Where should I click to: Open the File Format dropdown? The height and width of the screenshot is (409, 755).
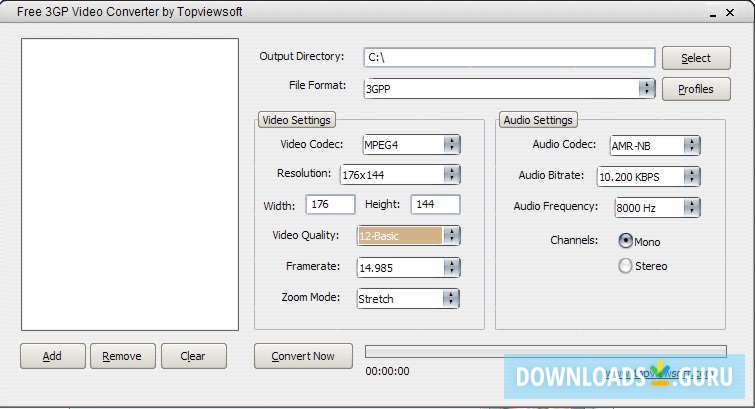coord(509,89)
